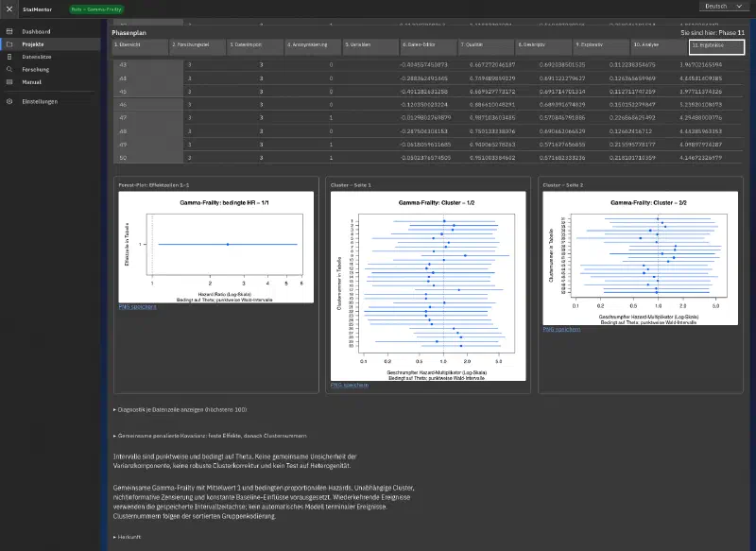756x551 pixels.
Task: Click the Gamma-Frailty Cluster 2/2 plot image
Action: click(x=641, y=258)
